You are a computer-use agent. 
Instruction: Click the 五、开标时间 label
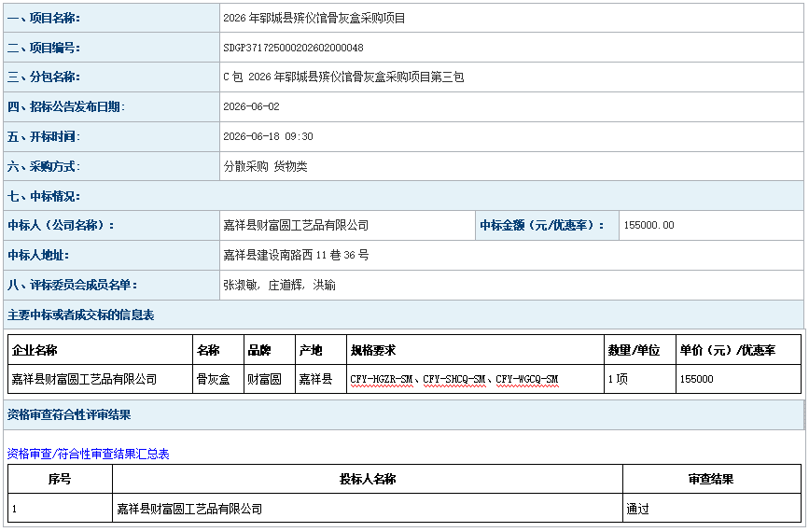pos(44,137)
